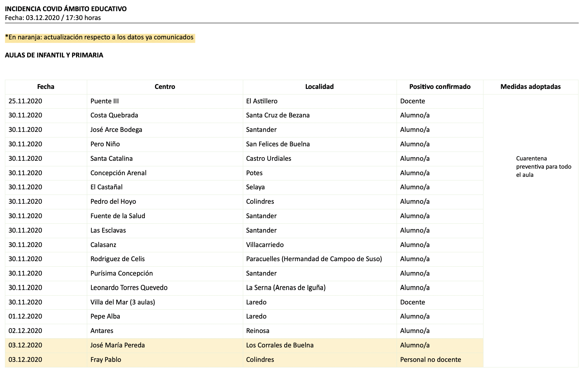Select the Localidad column header

click(x=319, y=87)
